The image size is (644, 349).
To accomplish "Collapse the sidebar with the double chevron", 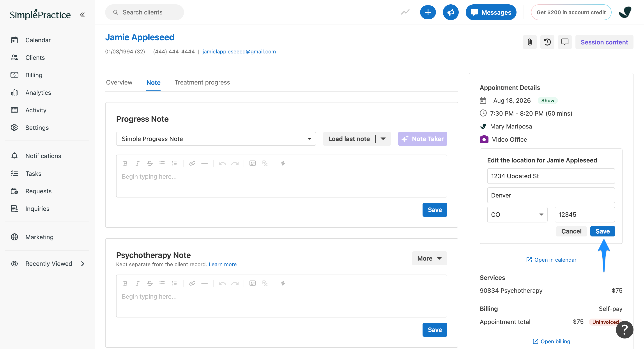I will 82,15.
